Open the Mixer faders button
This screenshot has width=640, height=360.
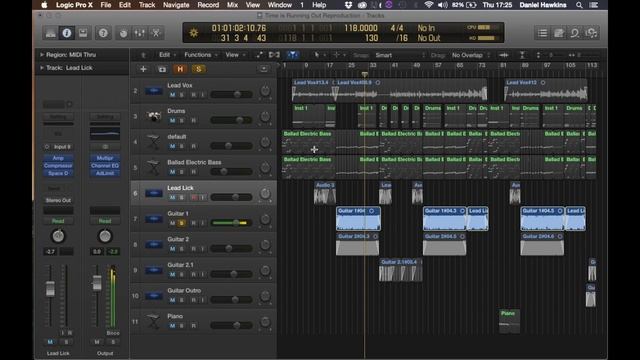click(139, 33)
